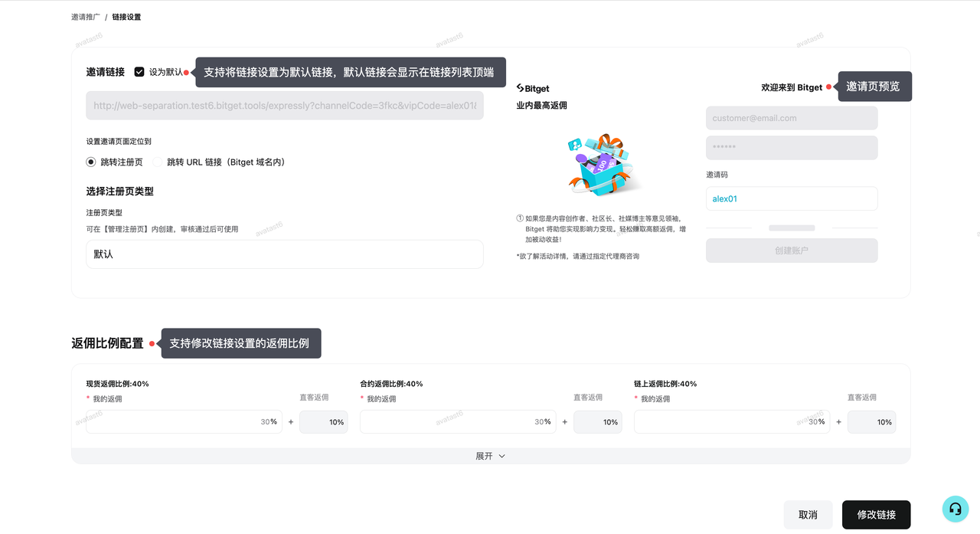Click the 邀请链接 heading

pyautogui.click(x=106, y=72)
